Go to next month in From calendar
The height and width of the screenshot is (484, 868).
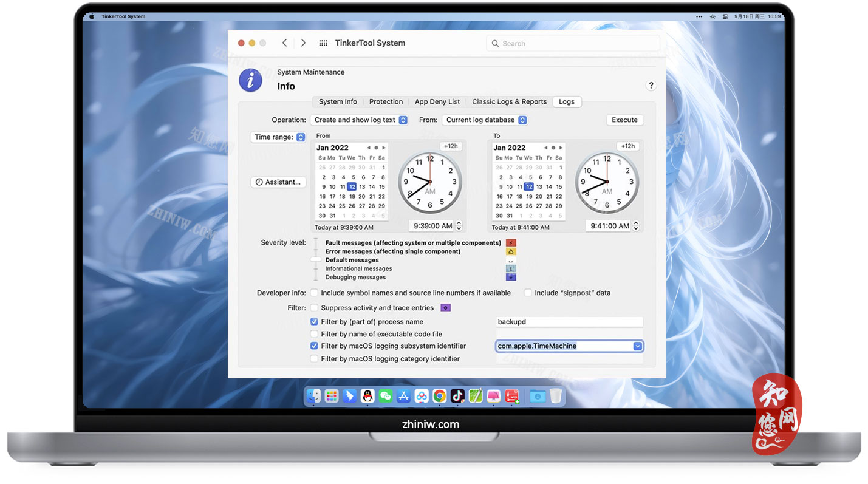point(384,148)
